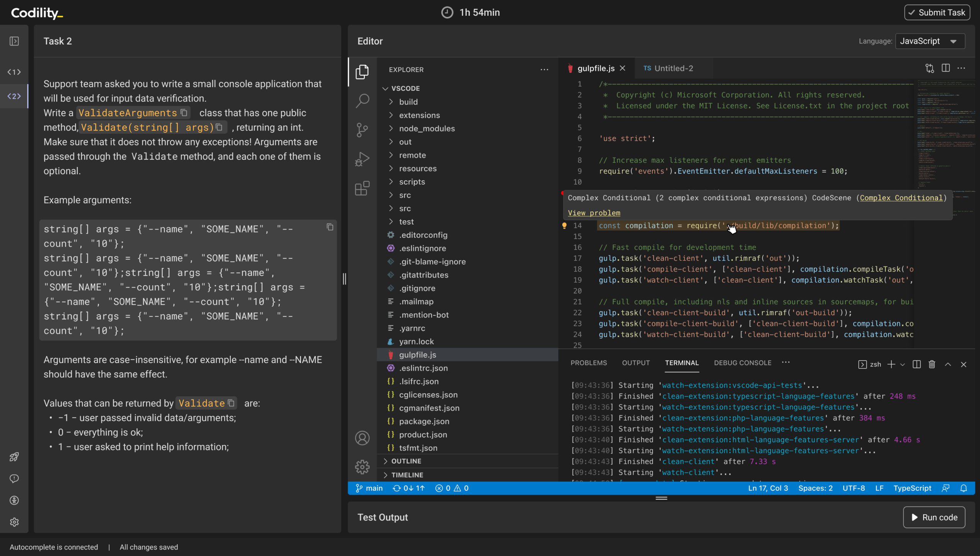Click the split editor icon
The width and height of the screenshot is (980, 556).
click(x=946, y=68)
